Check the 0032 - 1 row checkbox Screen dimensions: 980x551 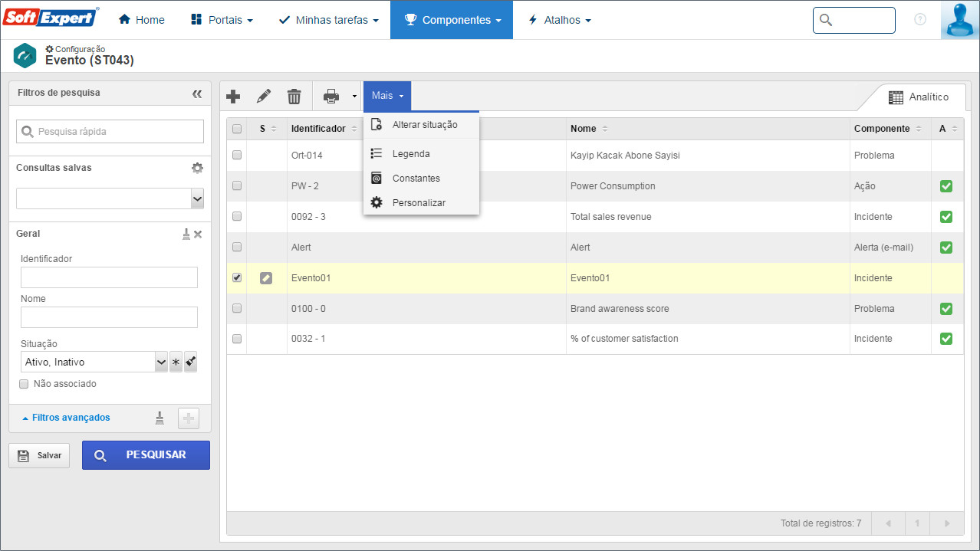(237, 338)
